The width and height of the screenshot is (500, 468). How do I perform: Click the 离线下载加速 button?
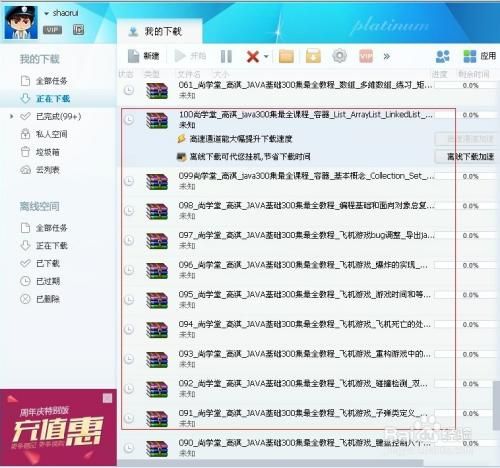tap(465, 156)
